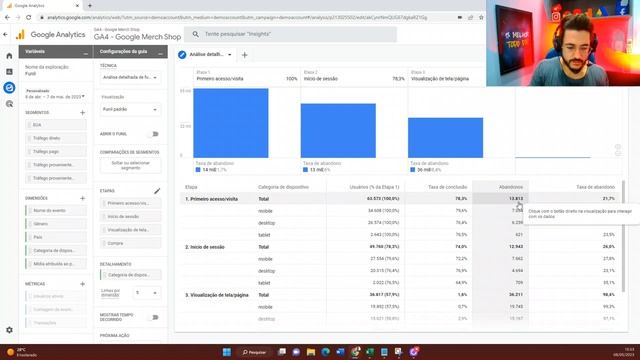
Task: Click the Taxa de abandono column header
Action: (596, 187)
